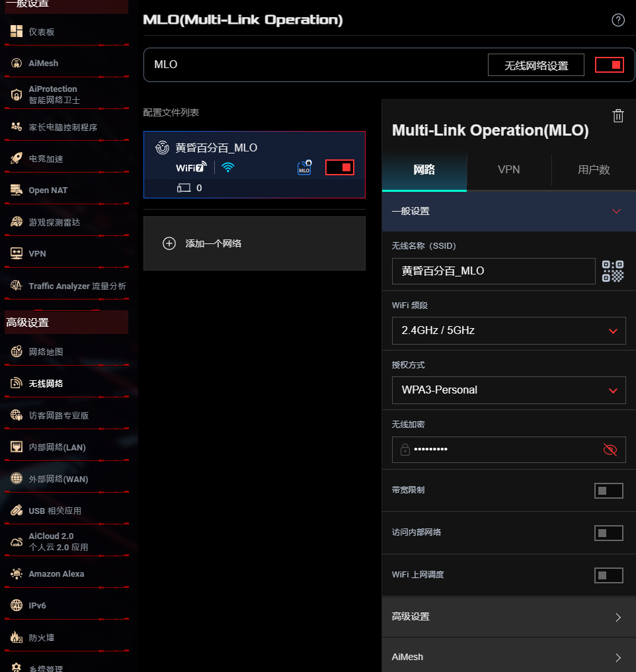Enable 带宽限制 toggle
Image resolution: width=636 pixels, height=672 pixels.
pos(609,491)
